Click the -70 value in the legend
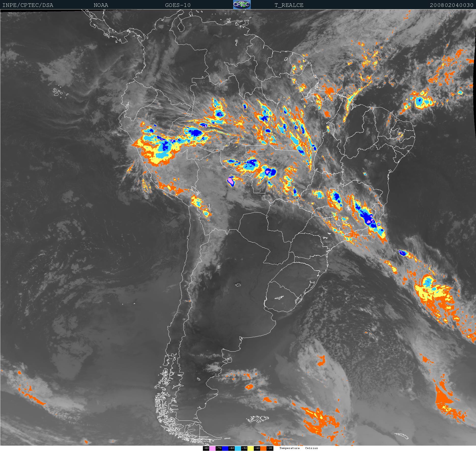476x451 pixels. (x=219, y=448)
